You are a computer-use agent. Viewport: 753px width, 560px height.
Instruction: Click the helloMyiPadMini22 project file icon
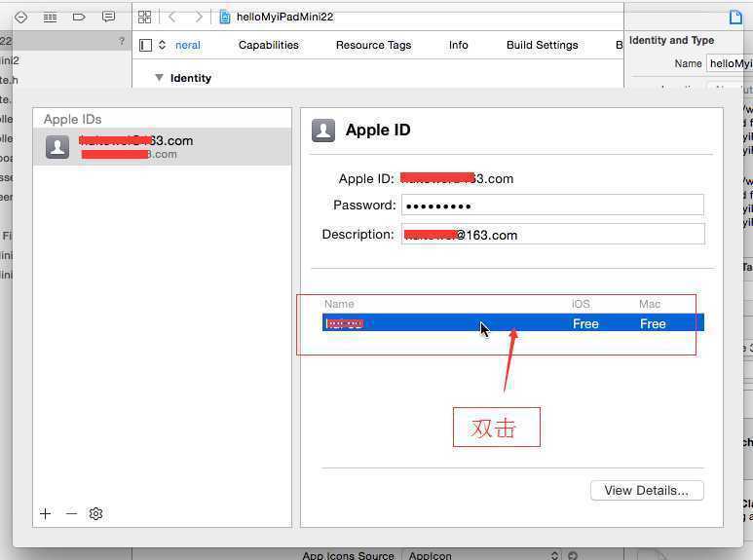pyautogui.click(x=224, y=18)
